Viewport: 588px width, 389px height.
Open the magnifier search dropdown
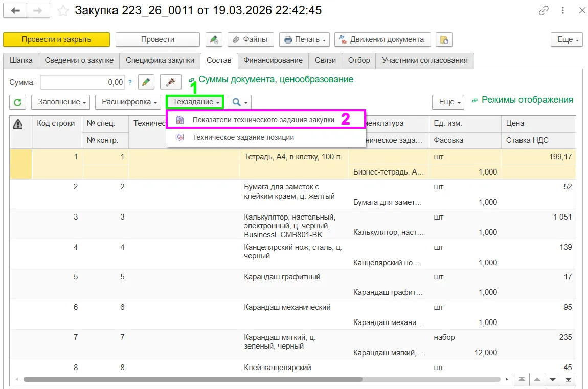[x=240, y=102]
